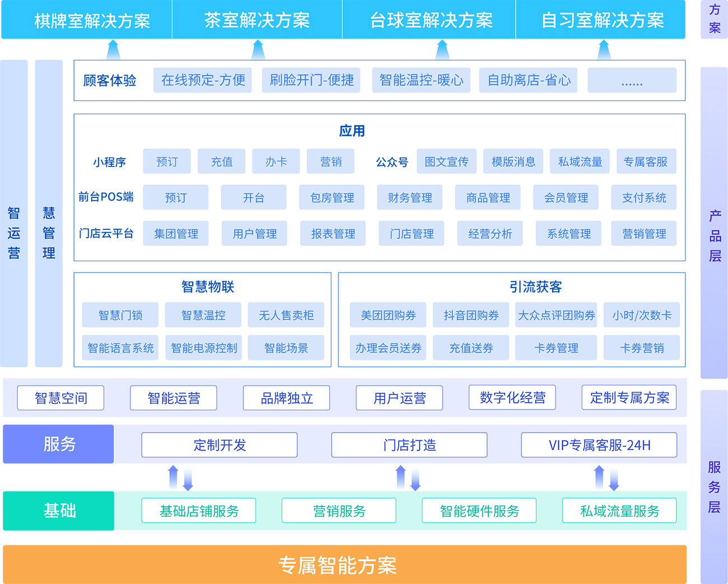
Task: Click the 智慧空间 outlined box
Action: [61, 398]
